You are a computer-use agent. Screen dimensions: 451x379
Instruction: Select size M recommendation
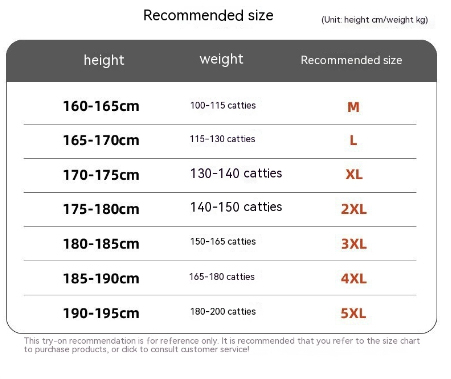(353, 107)
